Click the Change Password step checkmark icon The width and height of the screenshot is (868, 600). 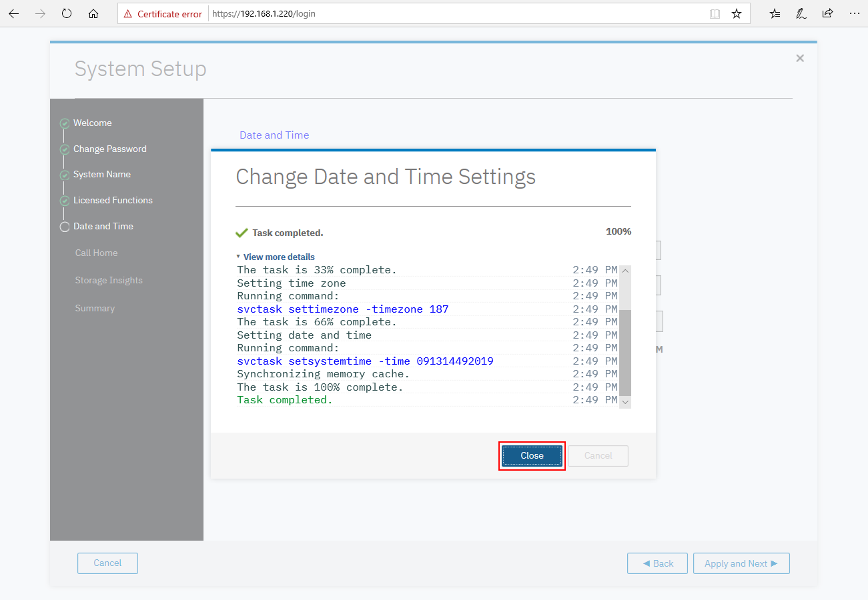coord(65,149)
